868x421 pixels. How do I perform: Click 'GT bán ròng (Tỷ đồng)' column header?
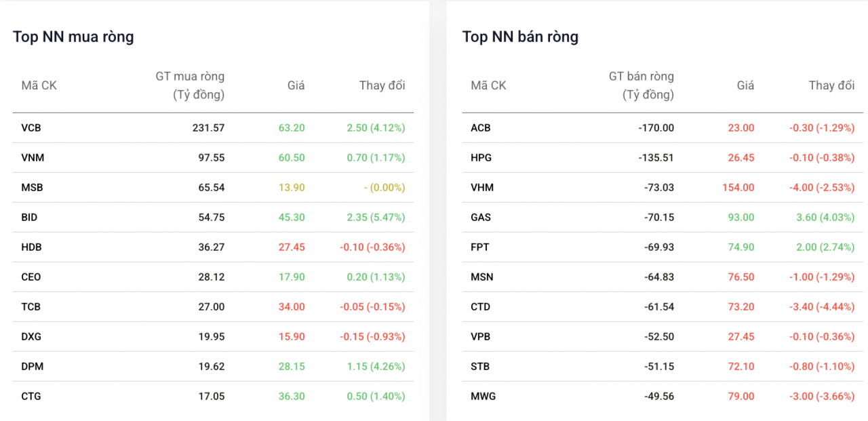(641, 85)
